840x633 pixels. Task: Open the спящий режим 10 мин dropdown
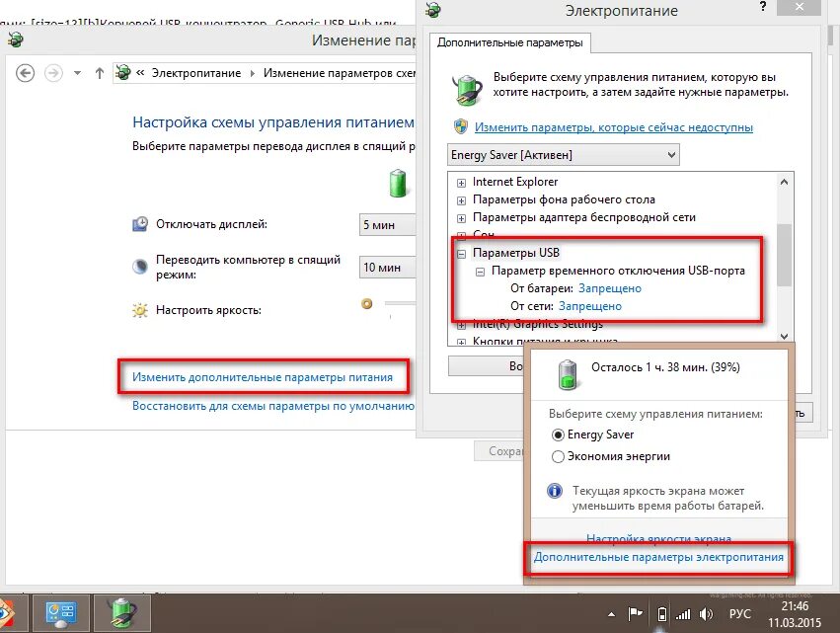387,267
